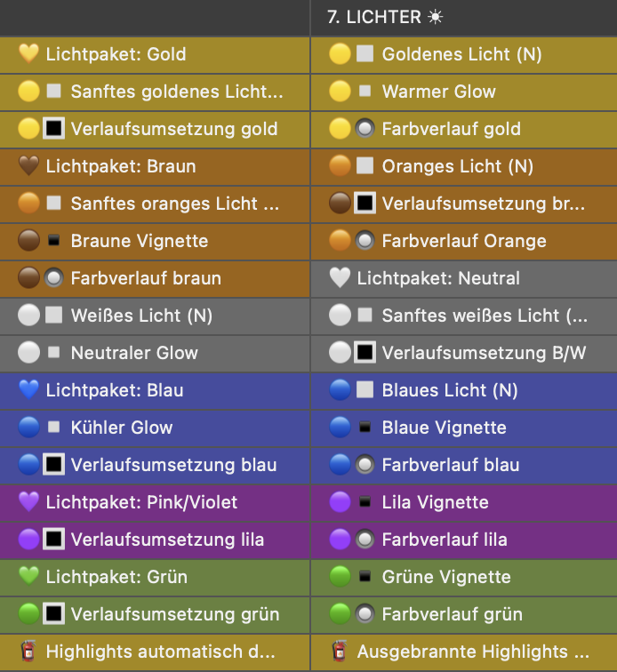Image resolution: width=617 pixels, height=672 pixels.
Task: Click the green heart icon beside Lichtpaket: Grün
Action: tap(28, 576)
